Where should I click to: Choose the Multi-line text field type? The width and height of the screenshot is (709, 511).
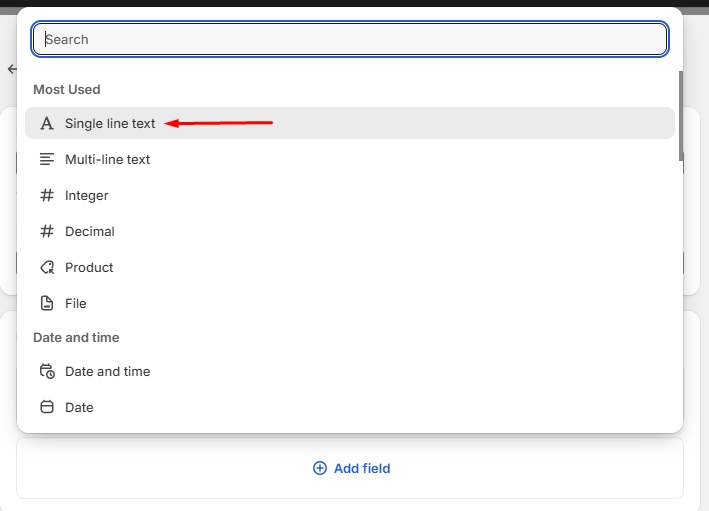[108, 160]
